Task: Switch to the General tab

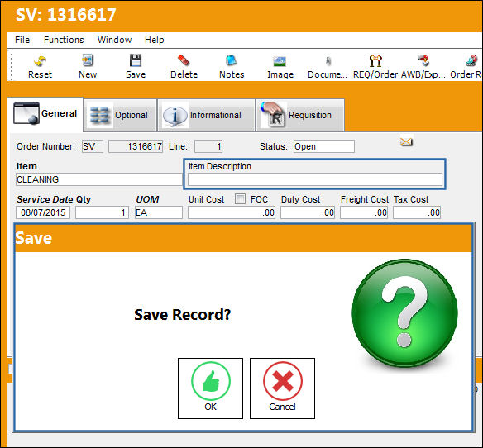Action: click(x=45, y=114)
